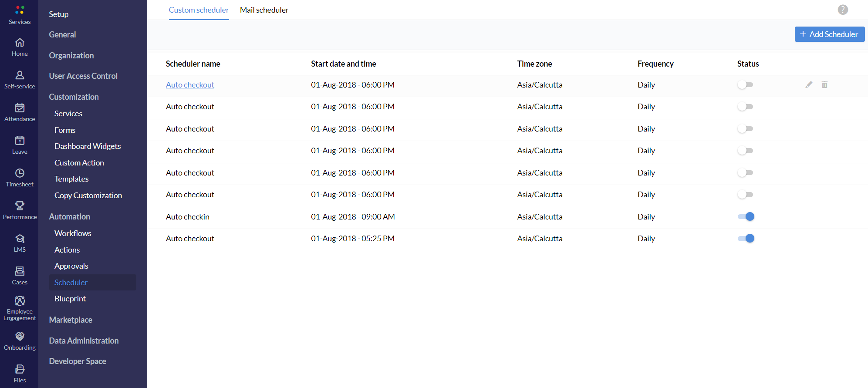Click the Customization section heading
This screenshot has height=388, width=868.
coord(74,97)
